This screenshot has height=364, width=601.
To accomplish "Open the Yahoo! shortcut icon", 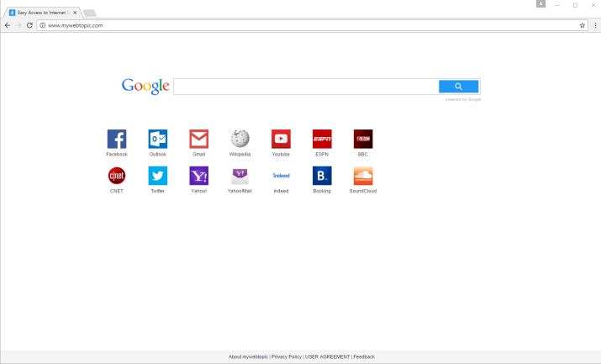I will pyautogui.click(x=199, y=176).
